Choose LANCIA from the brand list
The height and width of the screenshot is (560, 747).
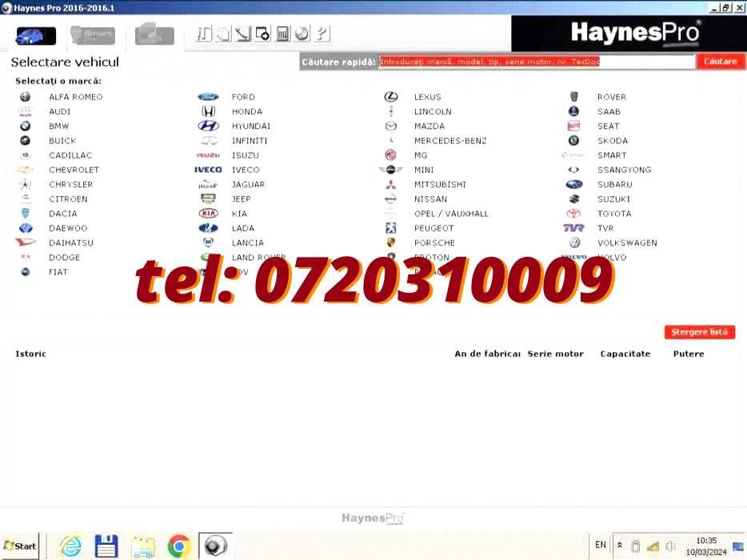[248, 242]
